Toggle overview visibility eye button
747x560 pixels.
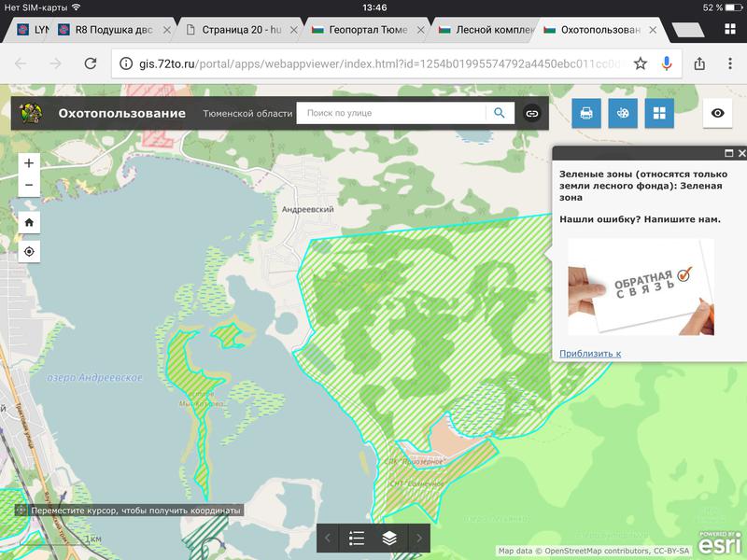click(x=717, y=113)
